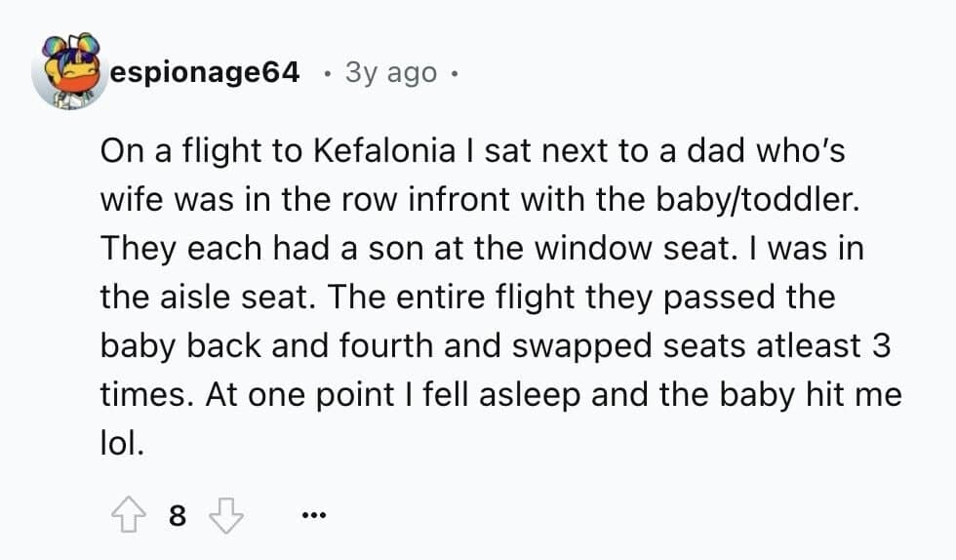
Task: Click the espionage64 avatar image
Action: coord(68,73)
